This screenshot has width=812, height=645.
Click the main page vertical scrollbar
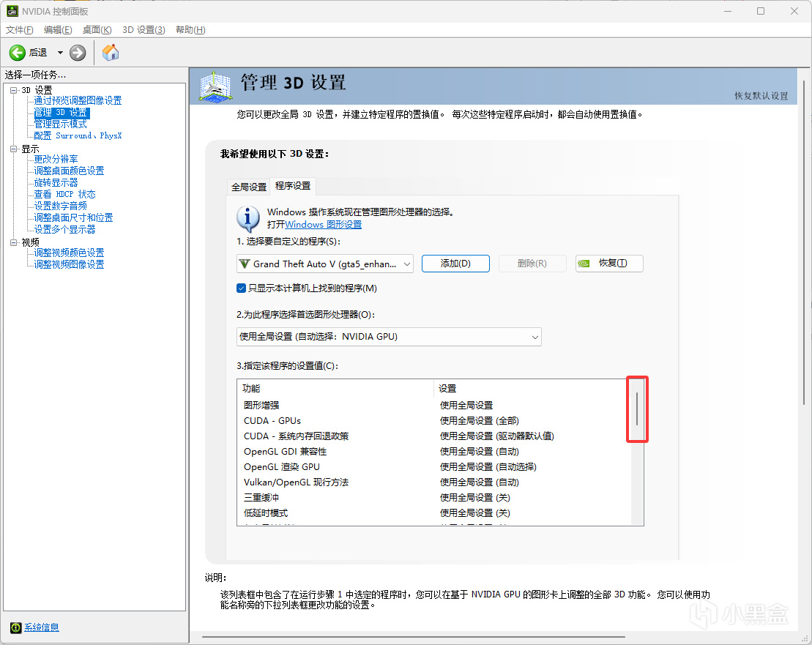[804, 242]
